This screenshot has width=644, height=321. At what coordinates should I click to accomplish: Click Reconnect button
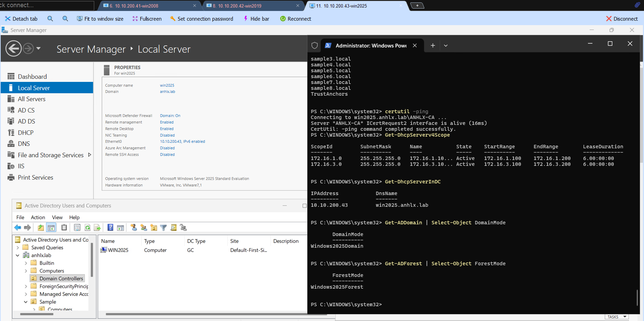296,19
